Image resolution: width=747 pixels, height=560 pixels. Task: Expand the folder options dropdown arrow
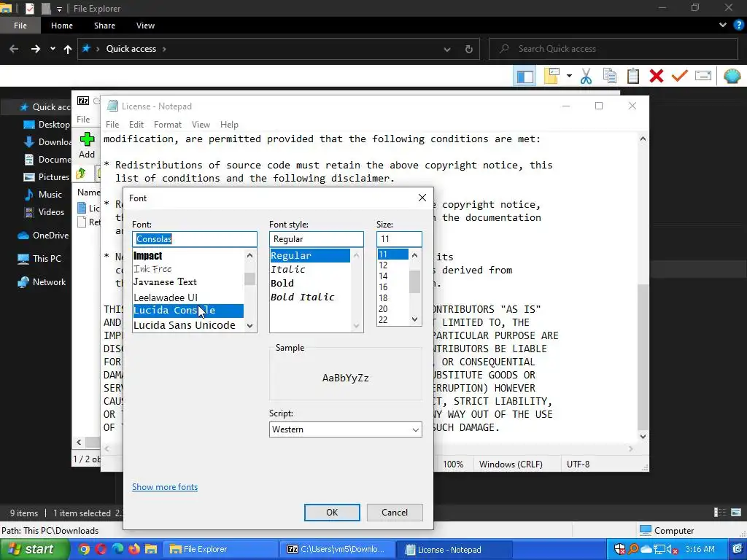click(x=569, y=76)
